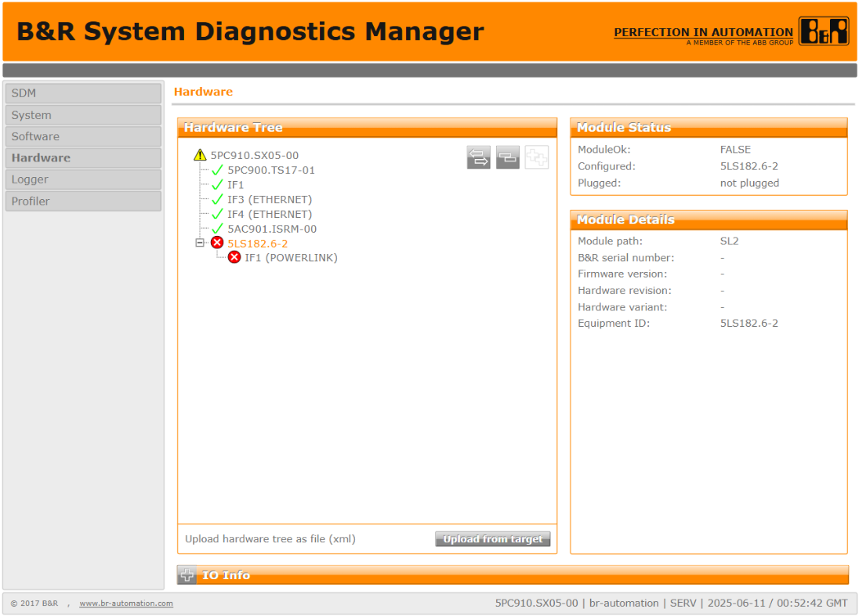Click the 'Plugged:' label in Module Status
The height and width of the screenshot is (616, 859).
pyautogui.click(x=600, y=183)
